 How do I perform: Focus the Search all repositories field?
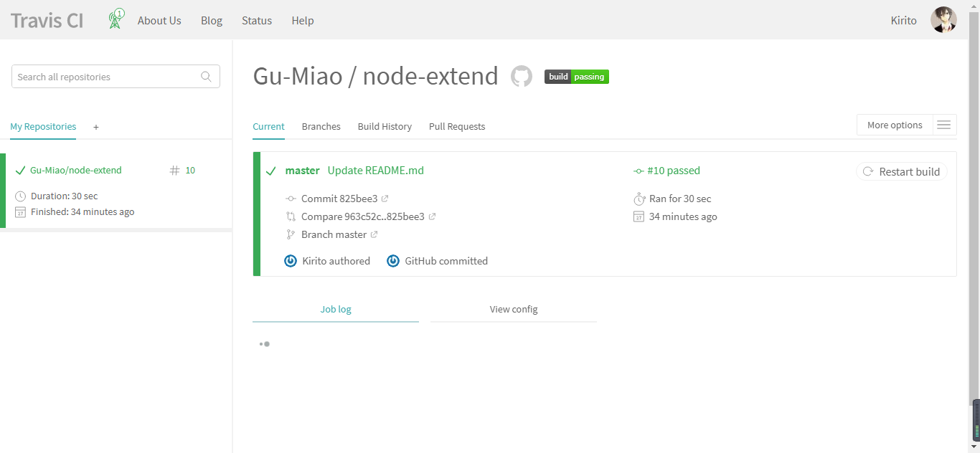(x=116, y=77)
